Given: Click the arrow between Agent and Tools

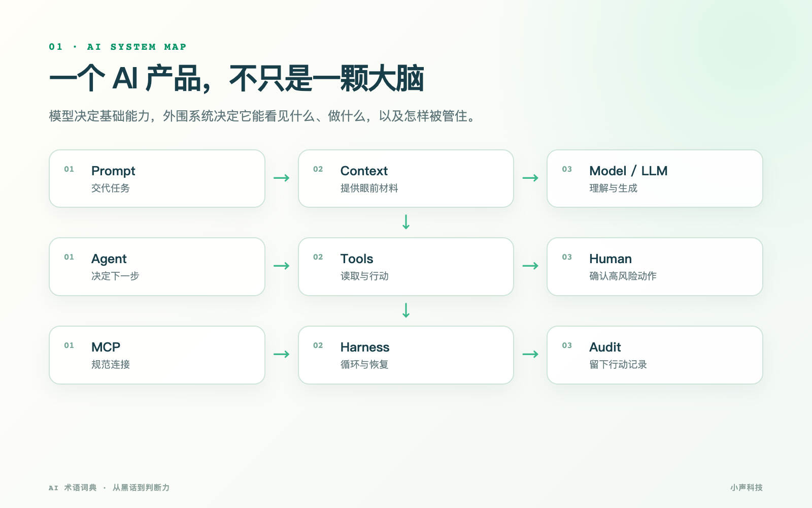Looking at the screenshot, I should point(282,266).
